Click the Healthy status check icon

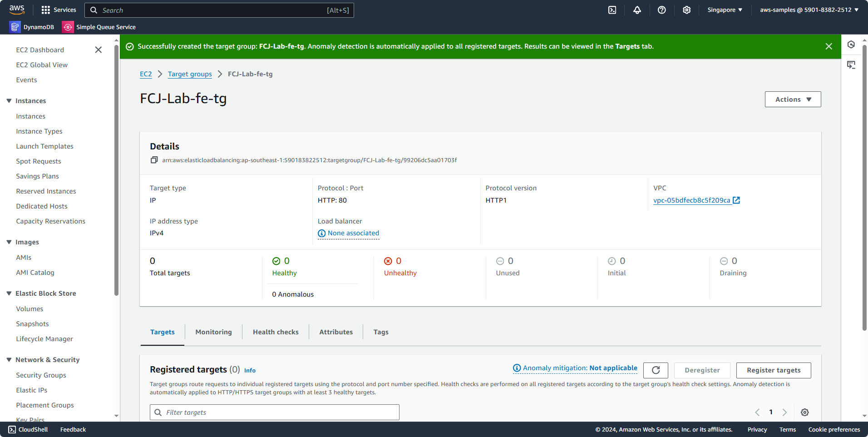[x=276, y=261]
